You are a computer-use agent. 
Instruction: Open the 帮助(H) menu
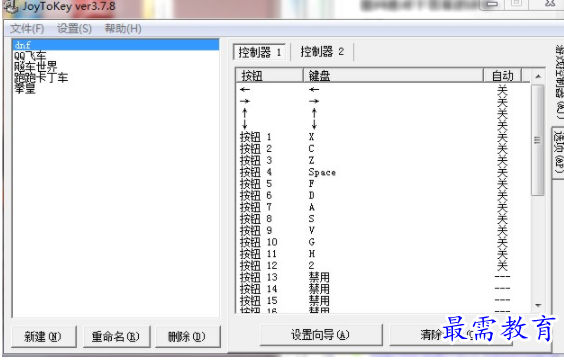click(123, 28)
